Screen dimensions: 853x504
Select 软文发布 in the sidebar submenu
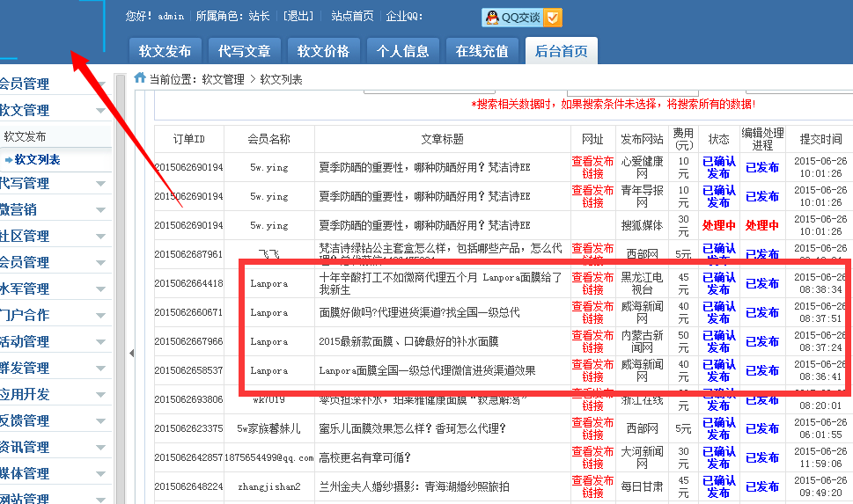coord(26,137)
